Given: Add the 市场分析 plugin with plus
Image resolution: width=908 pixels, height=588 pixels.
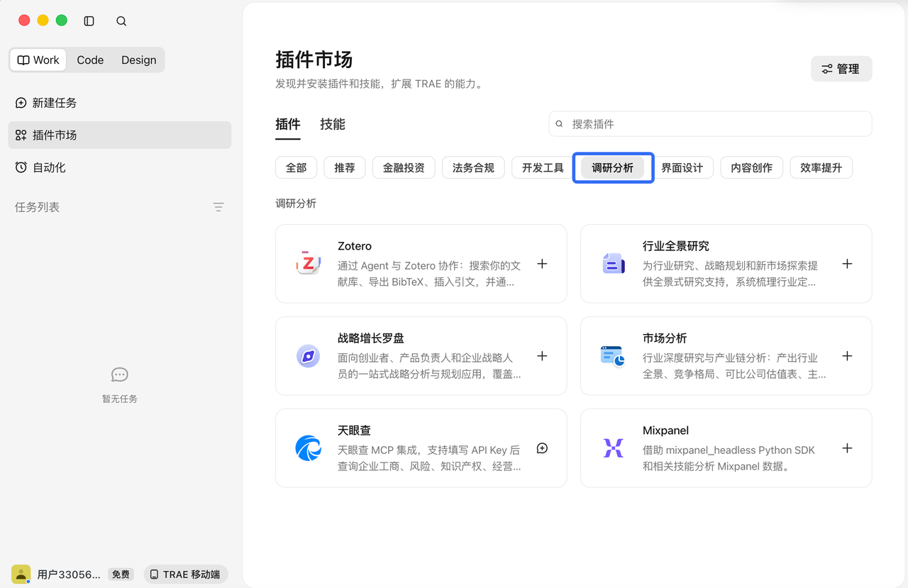Looking at the screenshot, I should [847, 356].
